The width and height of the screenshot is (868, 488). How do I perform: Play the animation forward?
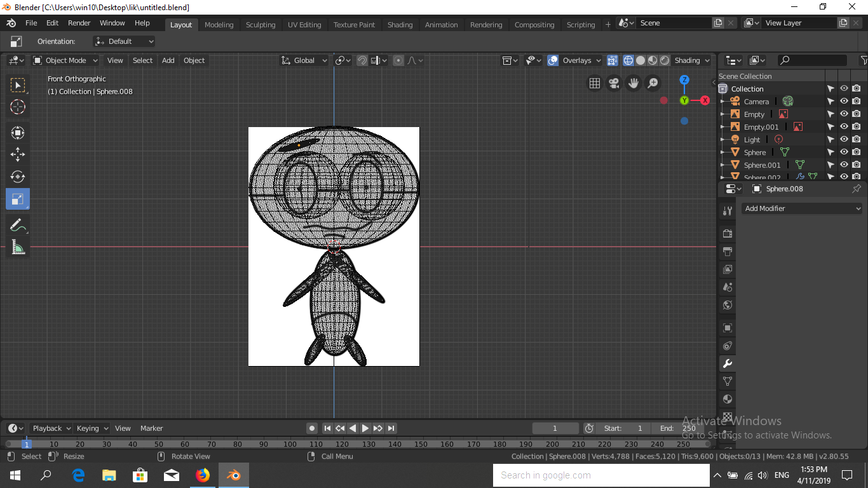click(365, 428)
